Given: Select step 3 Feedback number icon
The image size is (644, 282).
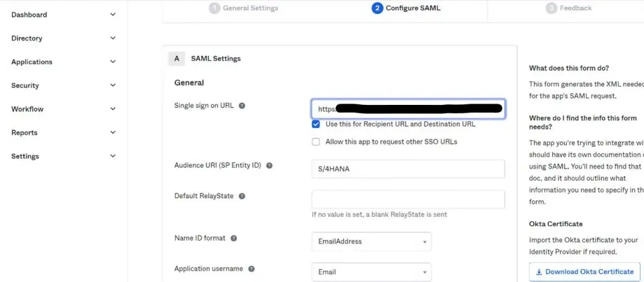Looking at the screenshot, I should pyautogui.click(x=551, y=8).
